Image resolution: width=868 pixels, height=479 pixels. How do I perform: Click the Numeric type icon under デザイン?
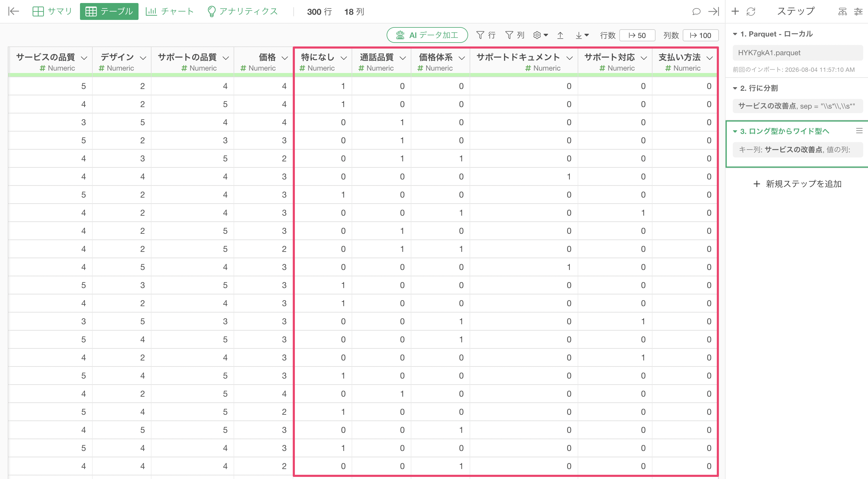[x=101, y=68]
